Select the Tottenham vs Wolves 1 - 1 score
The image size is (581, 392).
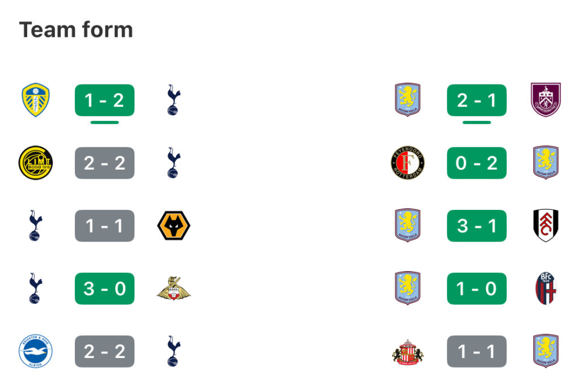pos(104,226)
